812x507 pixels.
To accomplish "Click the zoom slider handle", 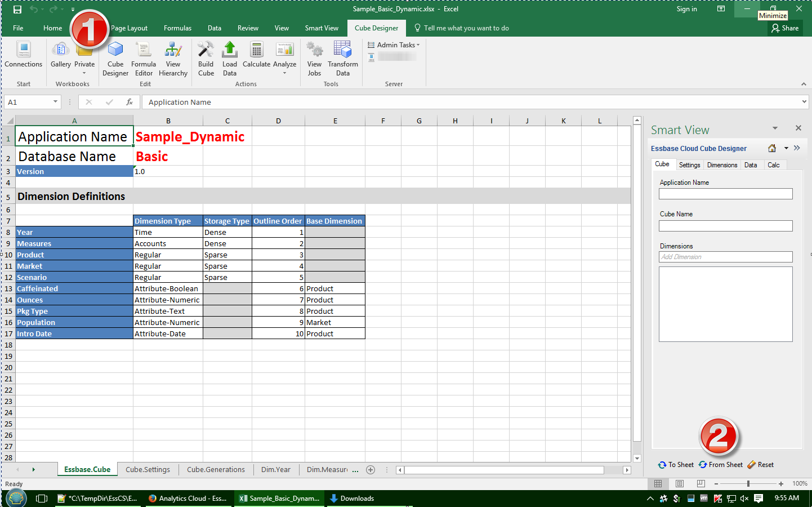I will tap(748, 484).
